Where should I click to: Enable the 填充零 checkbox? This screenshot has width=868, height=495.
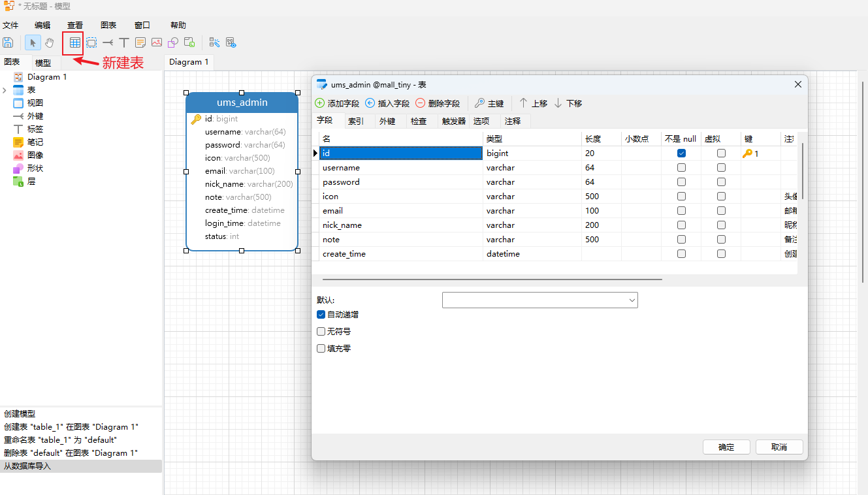321,349
